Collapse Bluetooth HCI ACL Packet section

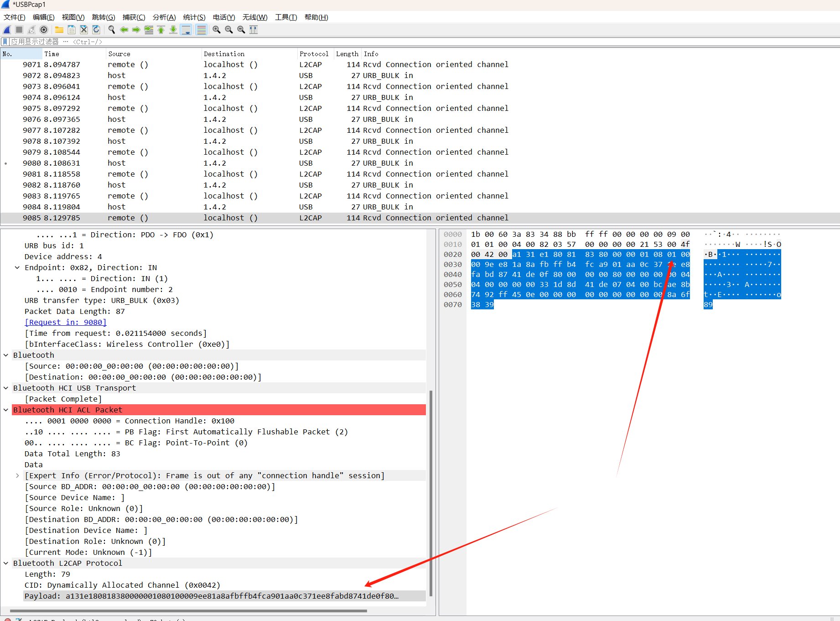pyautogui.click(x=6, y=410)
